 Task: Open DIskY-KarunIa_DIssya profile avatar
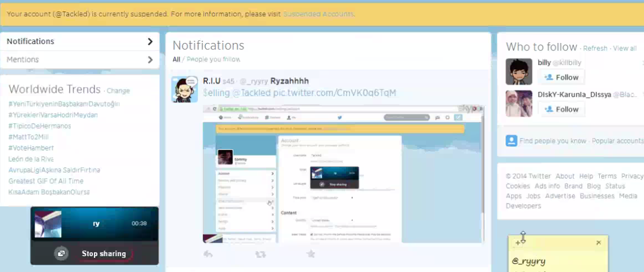tap(519, 103)
